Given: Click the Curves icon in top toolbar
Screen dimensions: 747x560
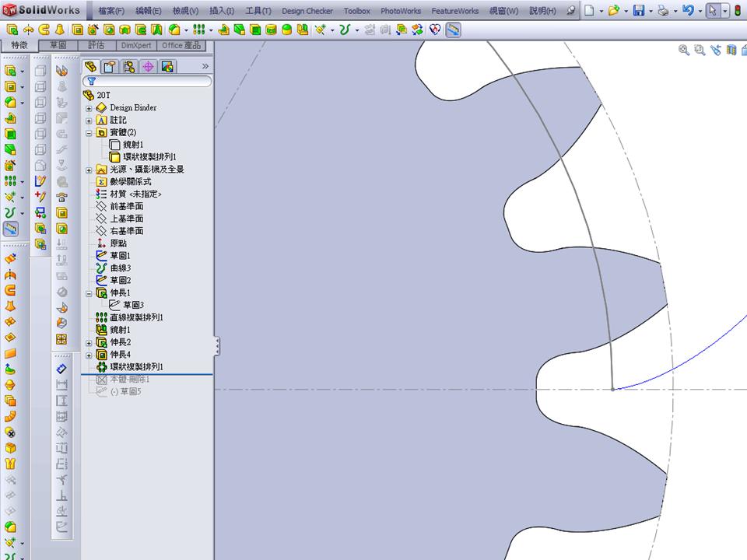Looking at the screenshot, I should pyautogui.click(x=345, y=30).
